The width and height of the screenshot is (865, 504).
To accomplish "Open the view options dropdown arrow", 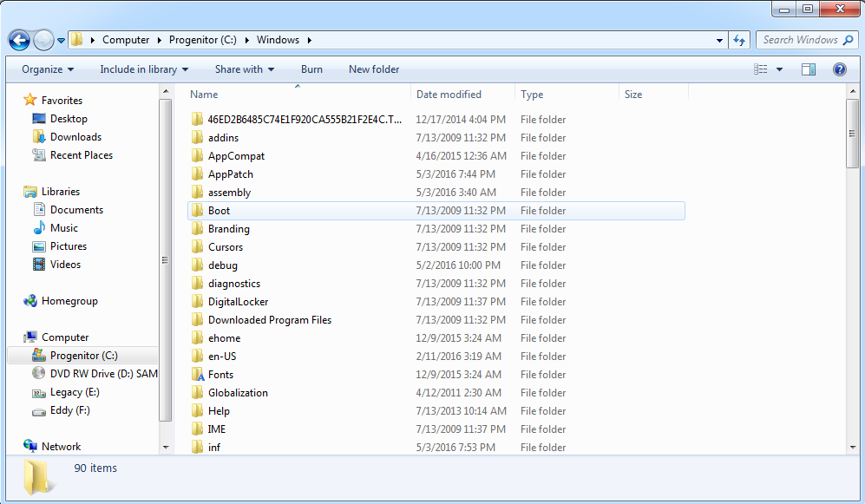I will (779, 69).
